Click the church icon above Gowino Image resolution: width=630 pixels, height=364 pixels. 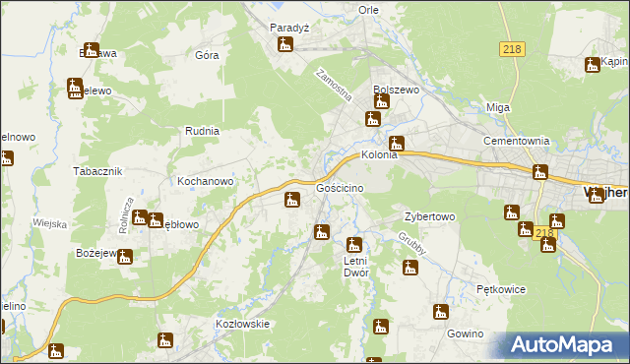coord(441,312)
